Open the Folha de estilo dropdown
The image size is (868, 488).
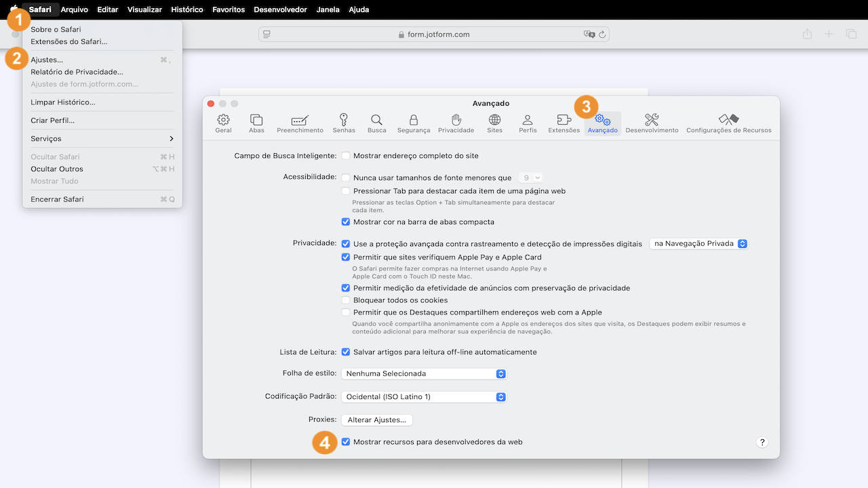(424, 373)
